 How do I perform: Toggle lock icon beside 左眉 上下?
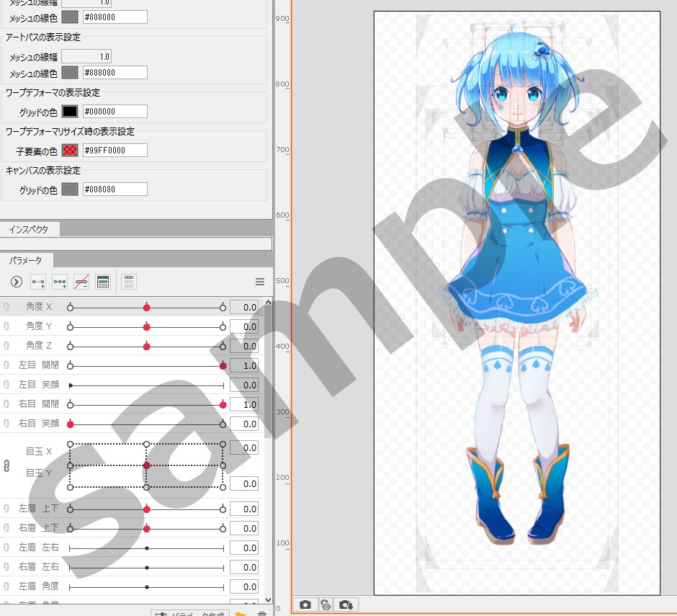pos(6,509)
